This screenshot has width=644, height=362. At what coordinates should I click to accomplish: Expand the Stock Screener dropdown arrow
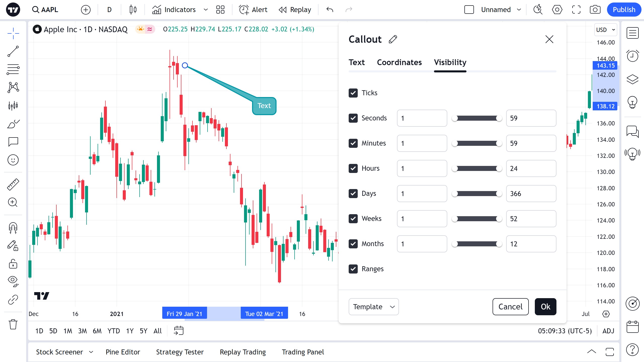tap(91, 352)
